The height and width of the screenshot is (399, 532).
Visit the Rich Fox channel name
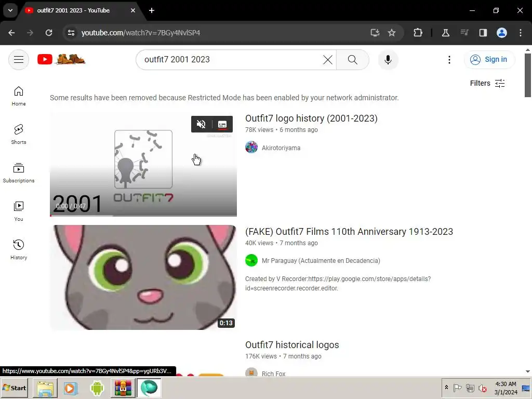[x=273, y=374]
